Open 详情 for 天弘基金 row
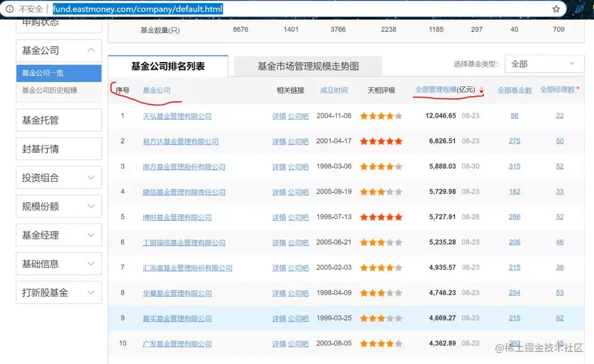The height and width of the screenshot is (364, 594). tap(279, 116)
